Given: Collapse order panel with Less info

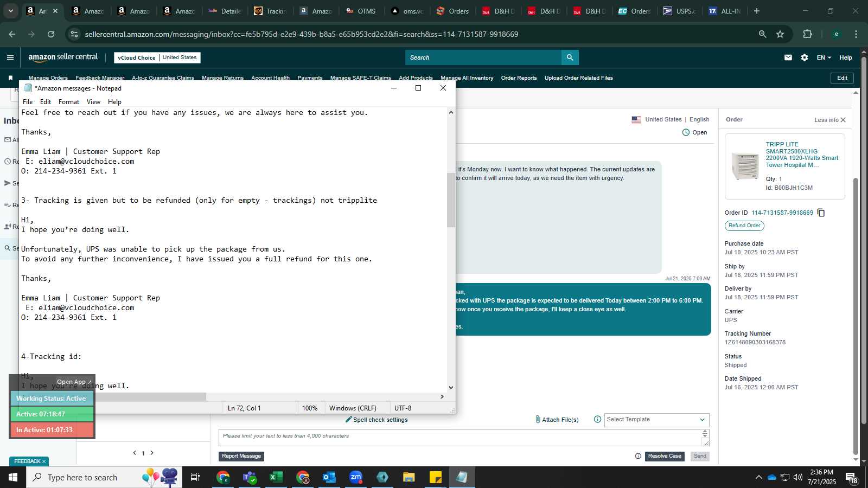Looking at the screenshot, I should [x=829, y=120].
